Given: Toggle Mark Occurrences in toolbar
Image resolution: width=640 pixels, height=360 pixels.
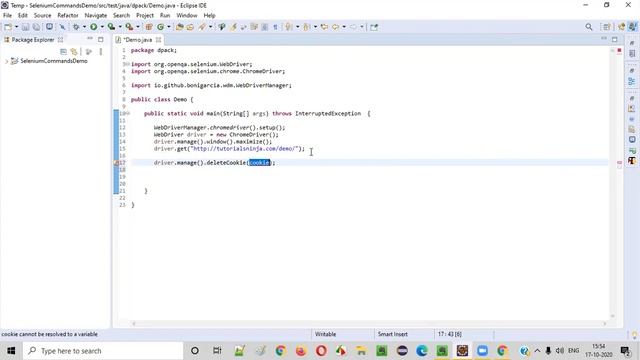Looking at the screenshot, I should (233, 27).
